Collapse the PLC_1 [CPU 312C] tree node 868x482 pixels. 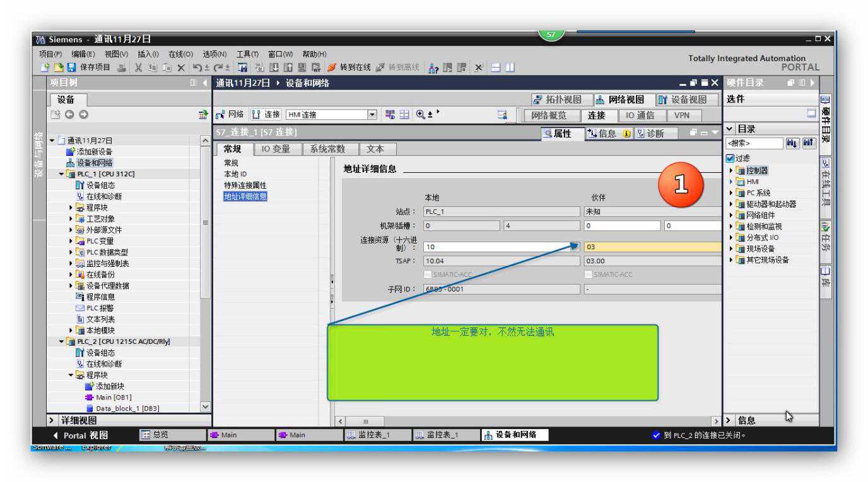(x=62, y=174)
